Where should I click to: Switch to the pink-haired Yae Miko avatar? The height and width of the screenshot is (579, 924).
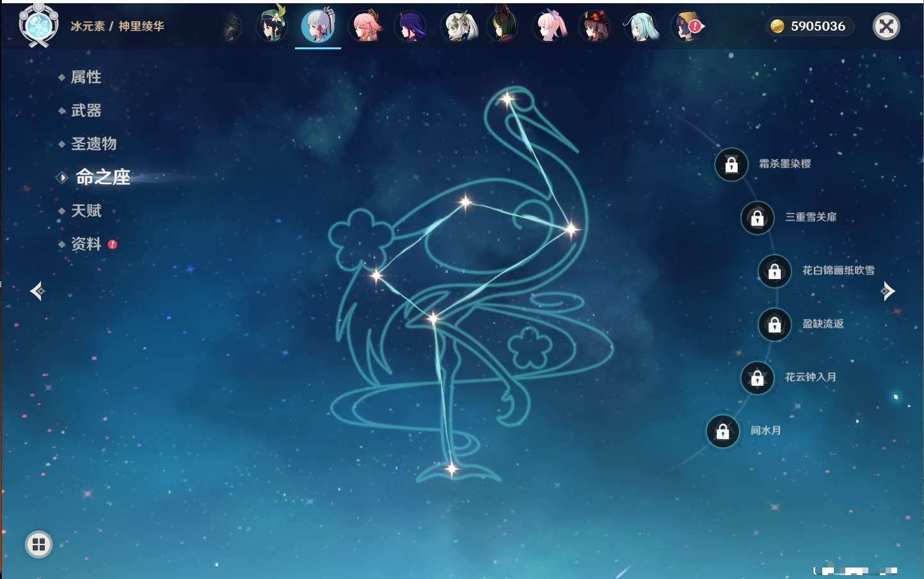[365, 27]
